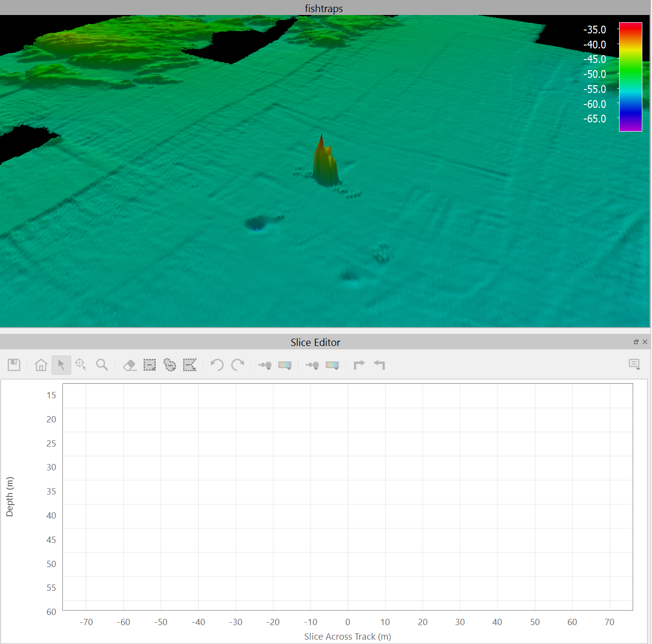Open the Slice Editor options menu
This screenshot has width=652, height=644.
click(634, 364)
